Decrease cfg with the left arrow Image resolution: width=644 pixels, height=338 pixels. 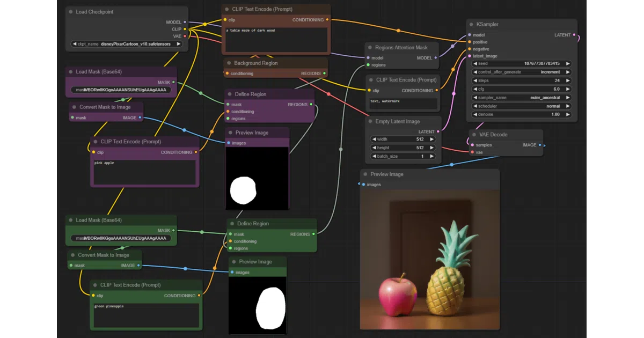(475, 89)
